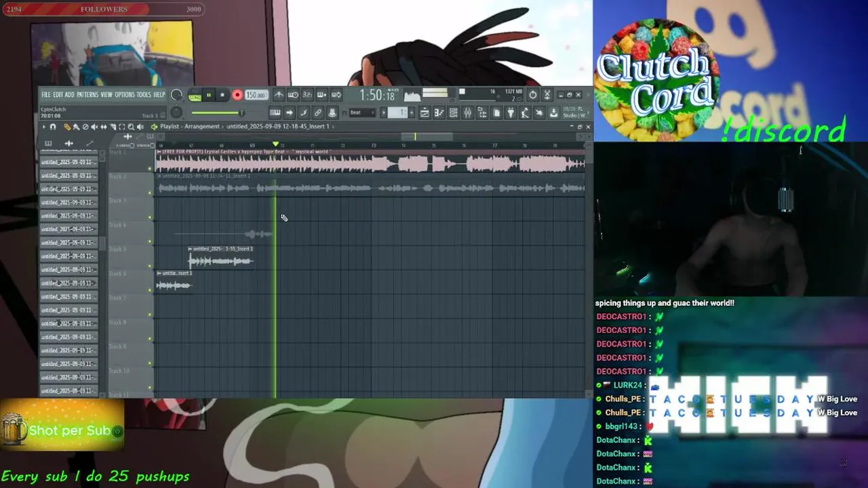The width and height of the screenshot is (868, 488).
Task: Open the OPTIONS menu
Action: (x=125, y=95)
